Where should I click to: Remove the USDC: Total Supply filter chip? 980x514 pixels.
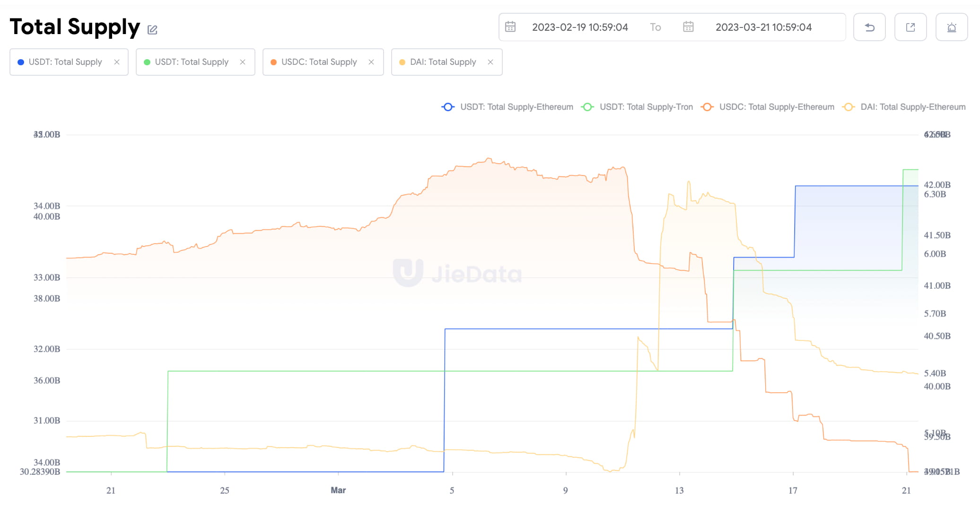(372, 62)
